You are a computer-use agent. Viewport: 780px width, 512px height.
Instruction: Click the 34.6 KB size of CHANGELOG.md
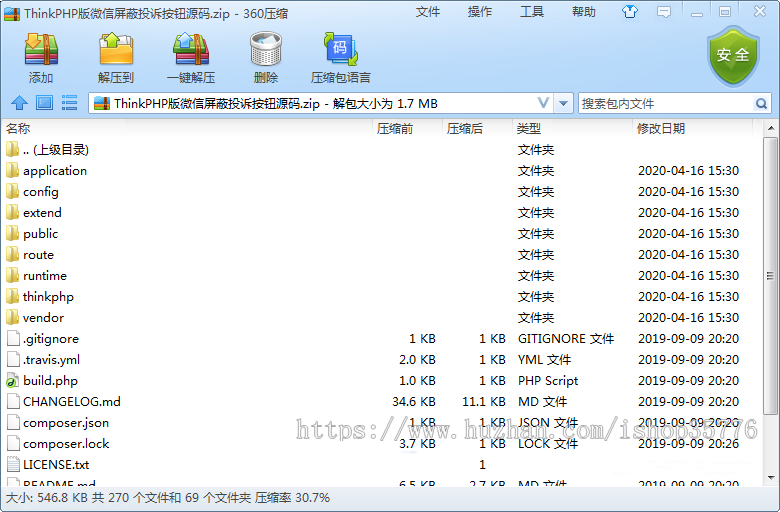tap(414, 401)
